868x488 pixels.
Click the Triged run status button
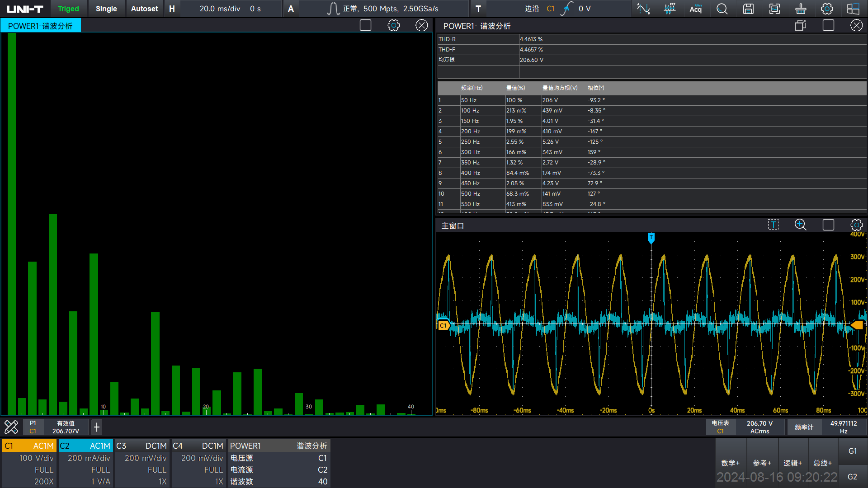pyautogui.click(x=68, y=9)
